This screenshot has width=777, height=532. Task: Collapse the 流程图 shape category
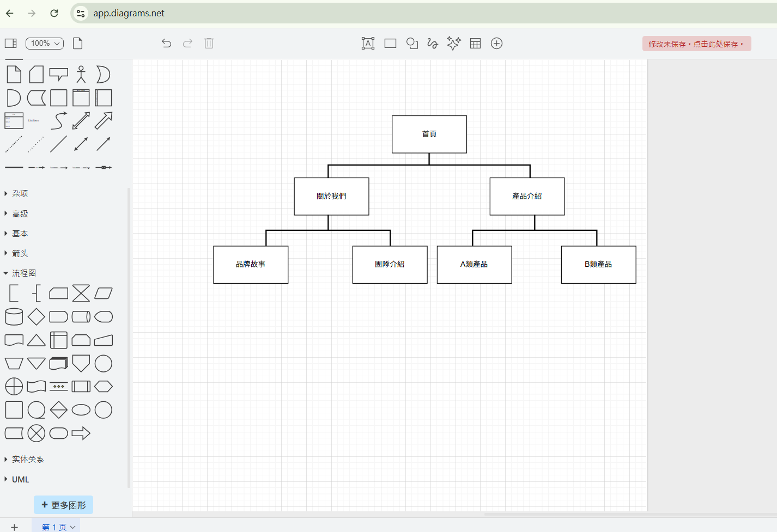(x=24, y=273)
